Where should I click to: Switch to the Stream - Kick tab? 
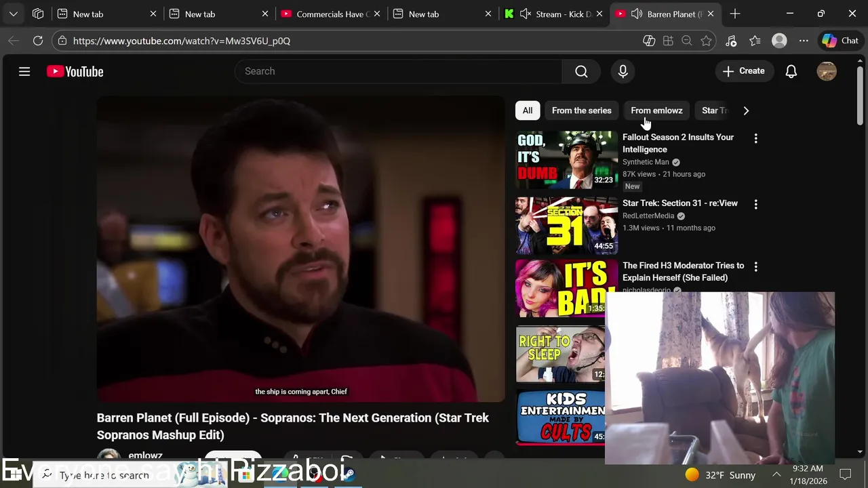(553, 14)
